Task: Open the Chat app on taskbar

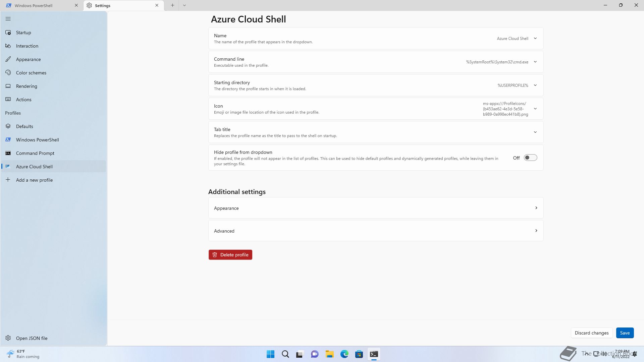Action: point(315,354)
